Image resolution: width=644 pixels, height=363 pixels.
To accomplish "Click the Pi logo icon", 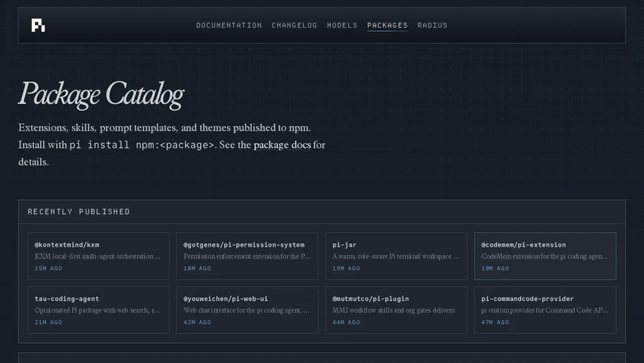I will coord(39,25).
